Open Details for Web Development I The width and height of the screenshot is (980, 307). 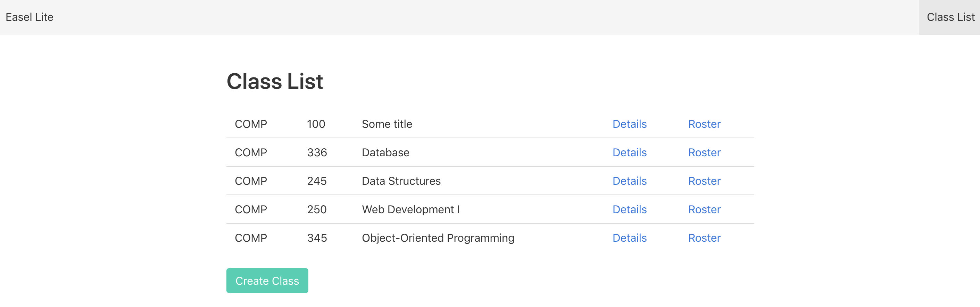click(x=629, y=210)
